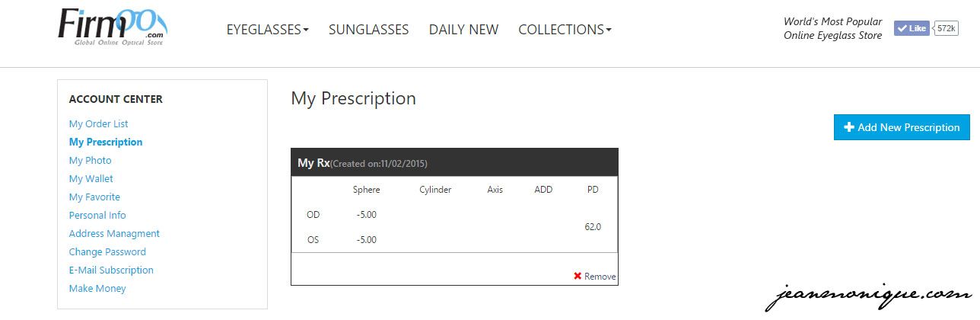This screenshot has height=320, width=980.
Task: Click the 572k like count bubble
Action: coord(946,28)
